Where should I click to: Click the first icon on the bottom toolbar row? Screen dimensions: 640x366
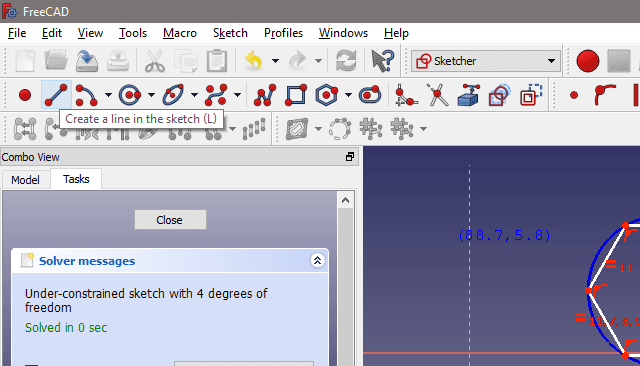[x=25, y=129]
